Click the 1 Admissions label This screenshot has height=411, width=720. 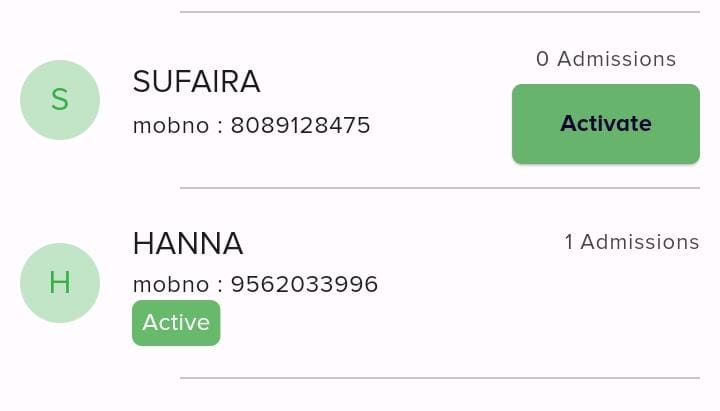coord(631,242)
